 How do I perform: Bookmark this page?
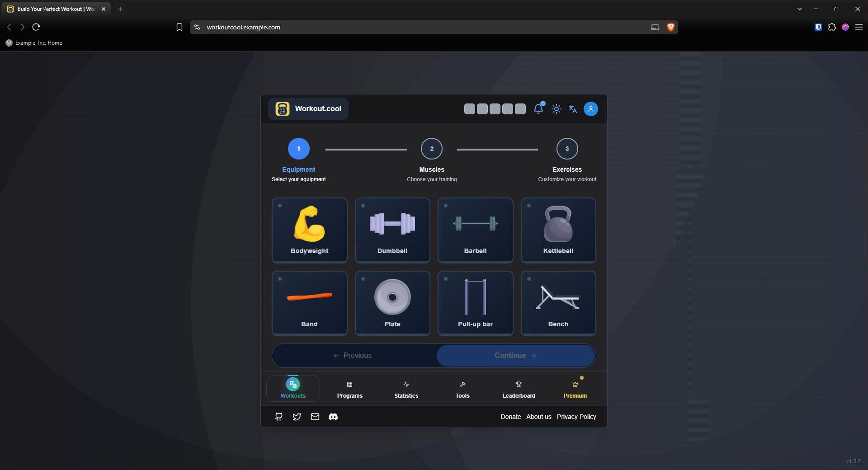179,27
